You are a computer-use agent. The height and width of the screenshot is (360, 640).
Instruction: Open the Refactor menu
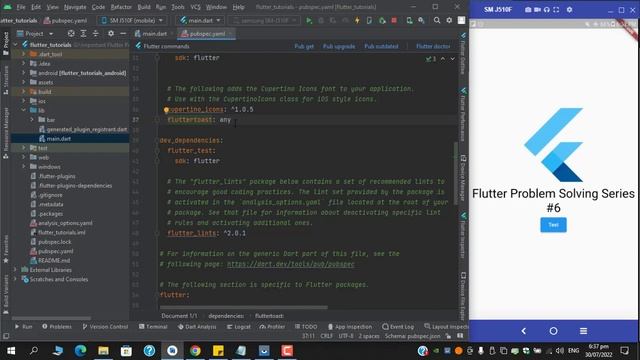121,7
